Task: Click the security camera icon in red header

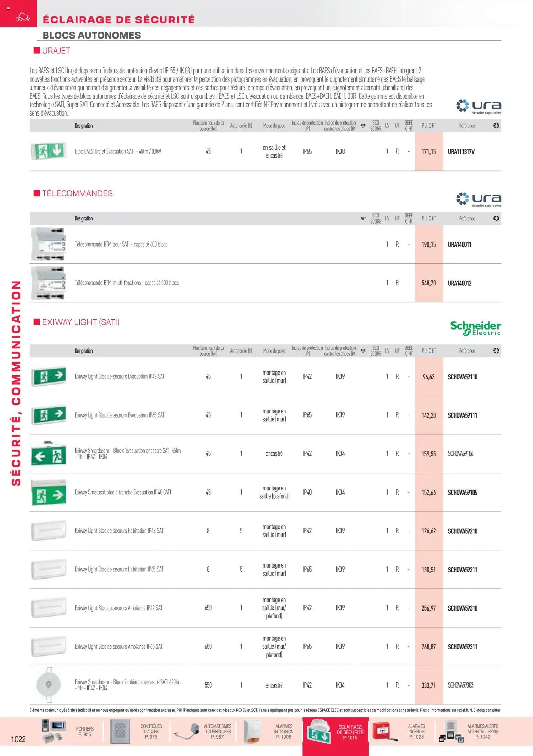Action: (x=23, y=17)
